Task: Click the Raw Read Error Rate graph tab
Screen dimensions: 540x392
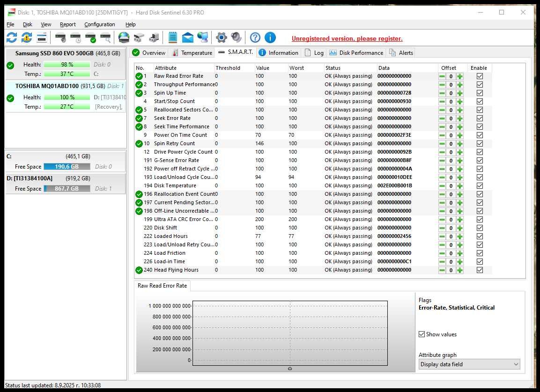Action: [162, 286]
